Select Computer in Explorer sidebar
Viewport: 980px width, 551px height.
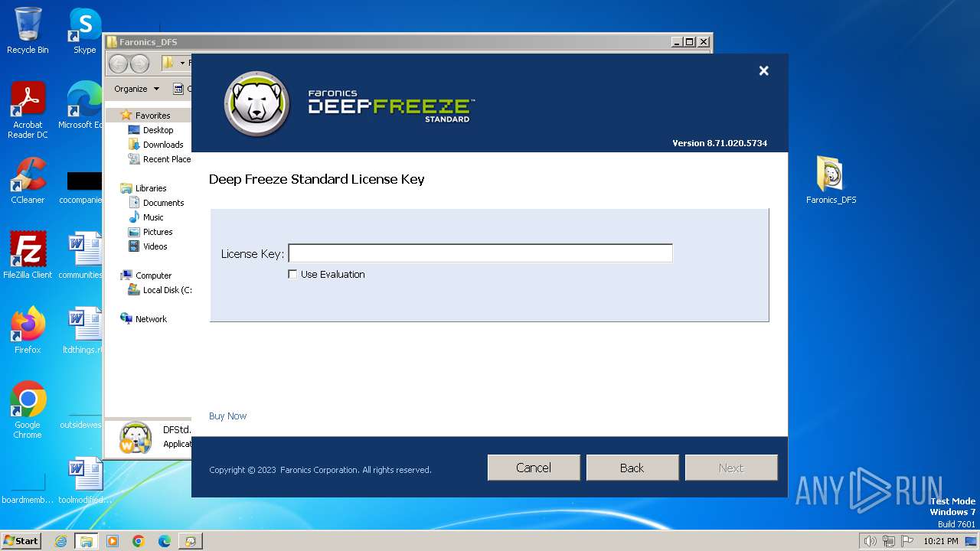146,275
